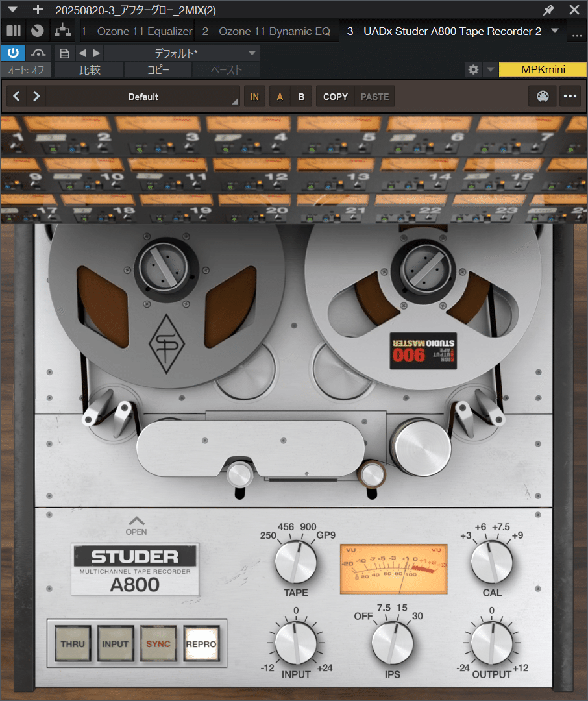The image size is (588, 701).
Task: Click the PASTE button in UAD toolbar
Action: pyautogui.click(x=374, y=97)
